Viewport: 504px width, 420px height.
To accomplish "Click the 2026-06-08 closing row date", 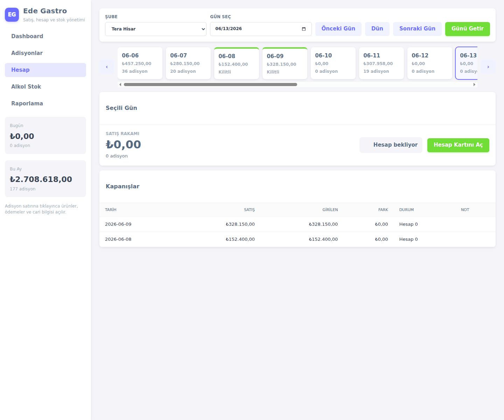I will [x=118, y=239].
